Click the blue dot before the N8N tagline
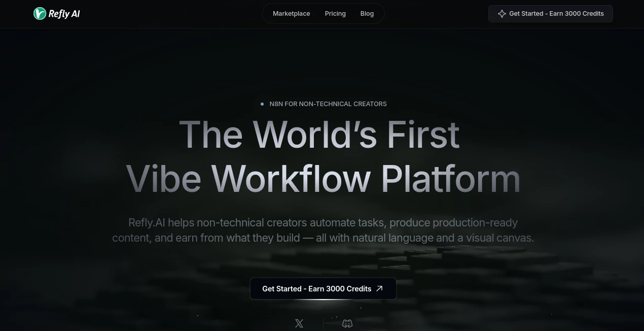The width and height of the screenshot is (644, 331). pyautogui.click(x=262, y=104)
